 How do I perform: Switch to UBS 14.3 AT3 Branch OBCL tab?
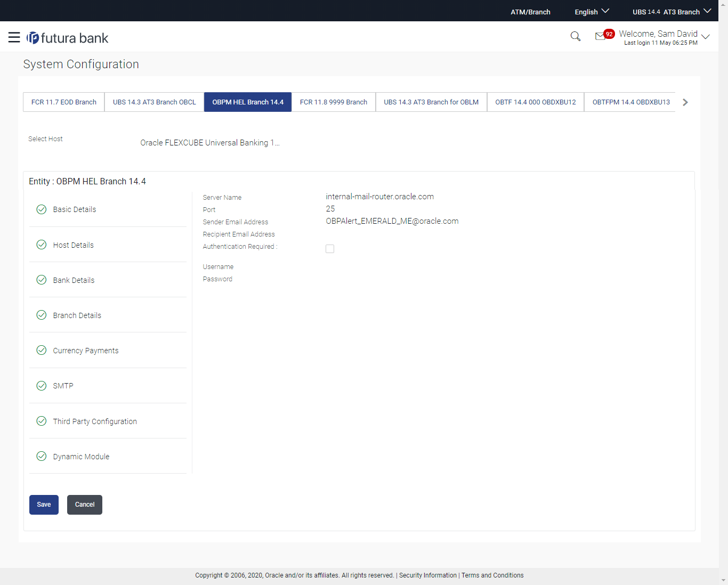click(x=155, y=102)
